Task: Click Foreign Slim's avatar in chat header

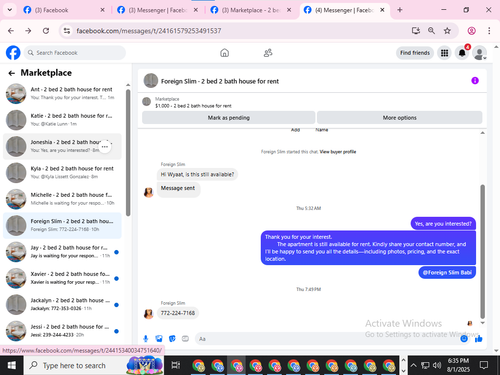Action: tap(151, 81)
